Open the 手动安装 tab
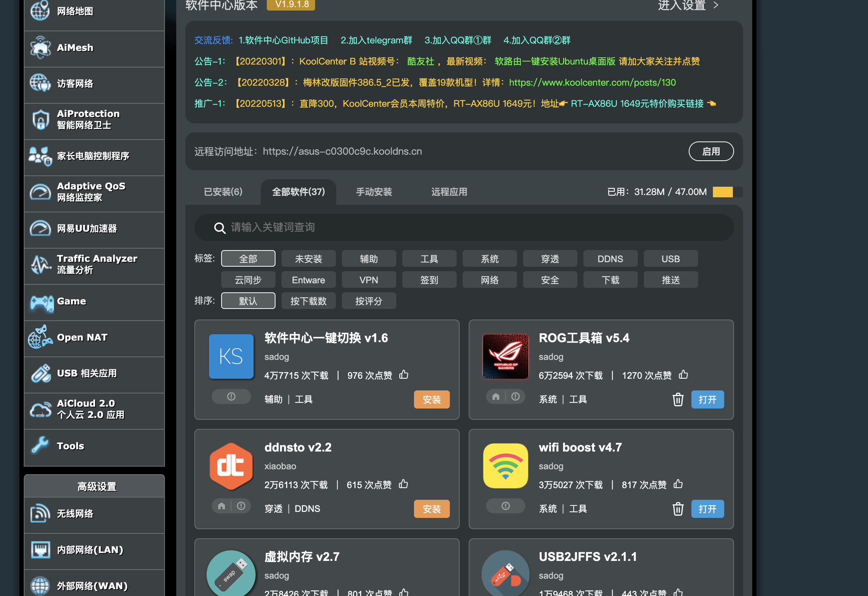Screen dimensions: 868x596 pyautogui.click(x=373, y=192)
